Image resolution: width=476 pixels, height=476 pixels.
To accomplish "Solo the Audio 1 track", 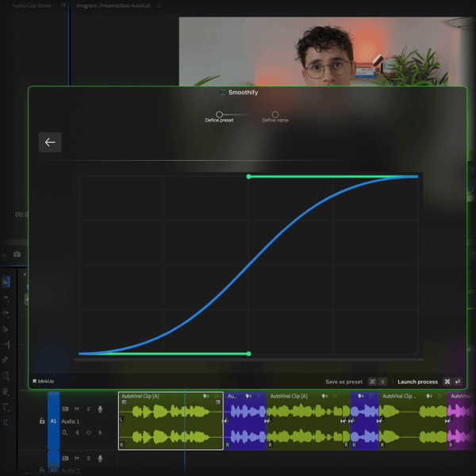I will (x=88, y=409).
